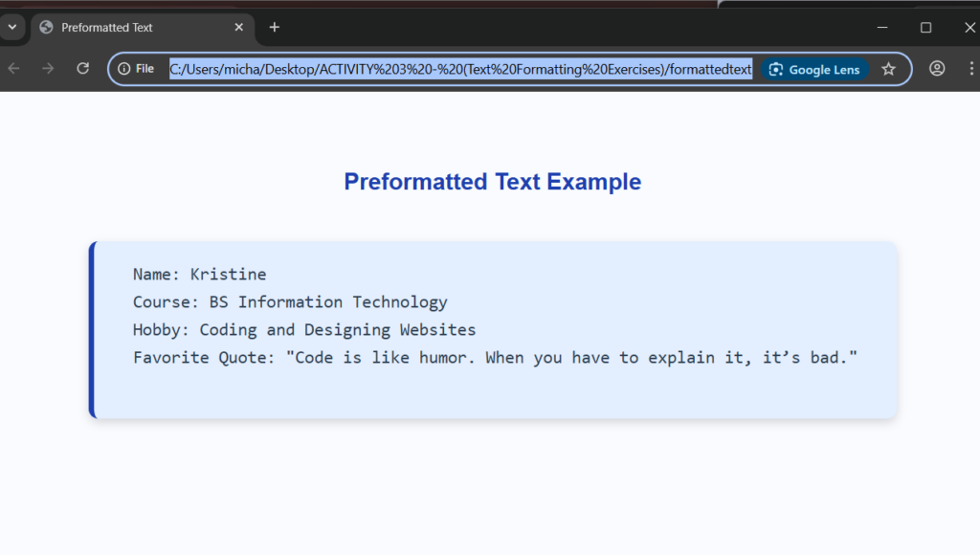Search the page with Google Lens
Screen dimensions: 980x555
pyautogui.click(x=814, y=69)
